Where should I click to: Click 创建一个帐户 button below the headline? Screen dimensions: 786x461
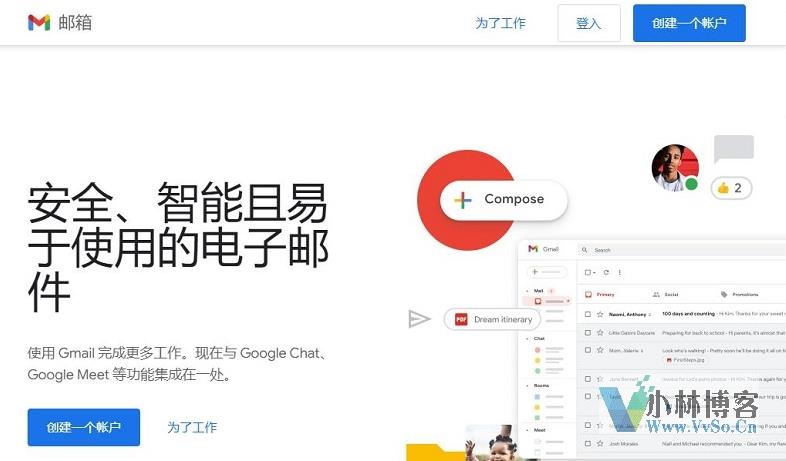tap(84, 427)
